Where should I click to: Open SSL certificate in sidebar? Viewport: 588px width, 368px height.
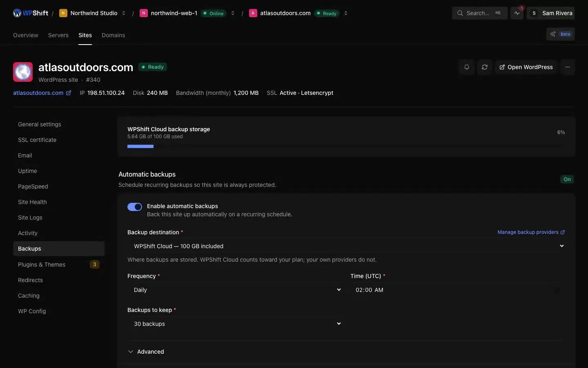click(x=59, y=140)
